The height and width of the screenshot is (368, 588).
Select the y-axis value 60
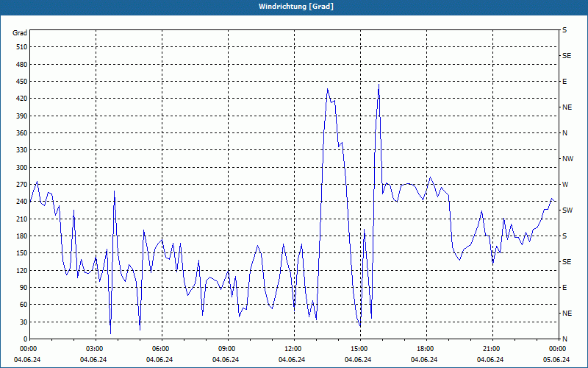pyautogui.click(x=24, y=305)
